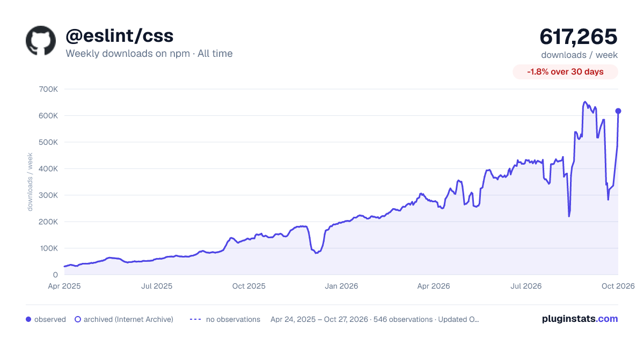
Task: Open the pluginstats.com link
Action: coord(580,319)
